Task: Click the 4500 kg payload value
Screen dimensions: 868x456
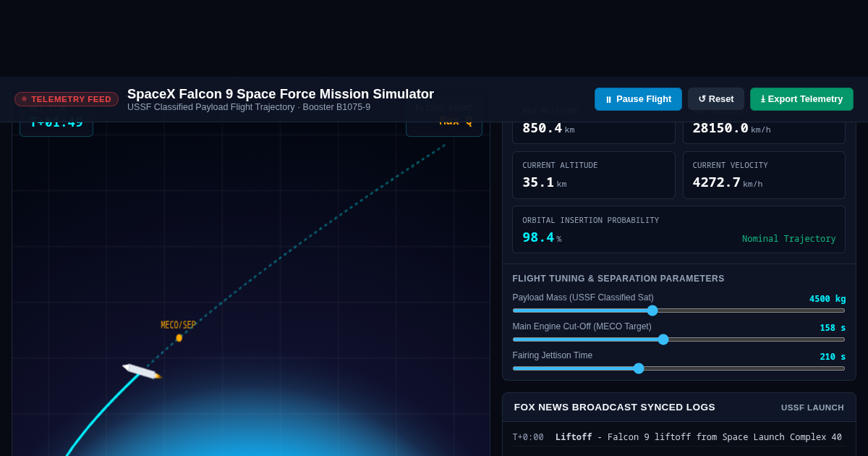Action: [827, 299]
